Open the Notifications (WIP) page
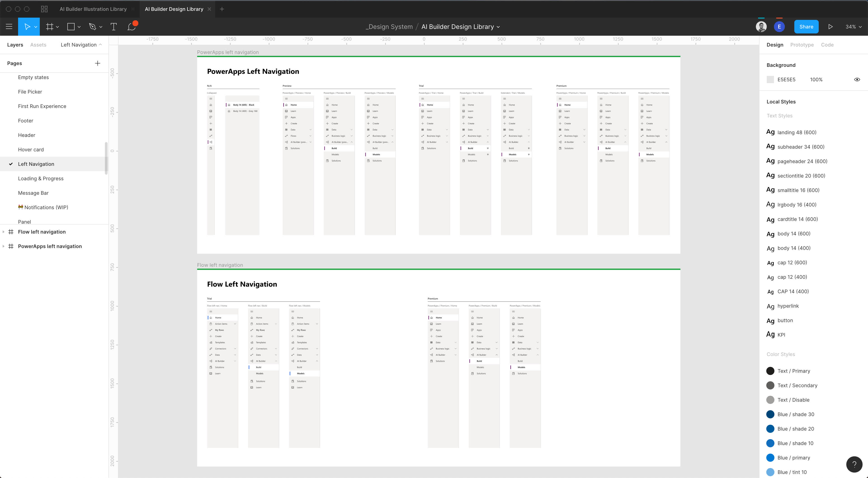Screen dimensions: 868x478 click(43, 208)
